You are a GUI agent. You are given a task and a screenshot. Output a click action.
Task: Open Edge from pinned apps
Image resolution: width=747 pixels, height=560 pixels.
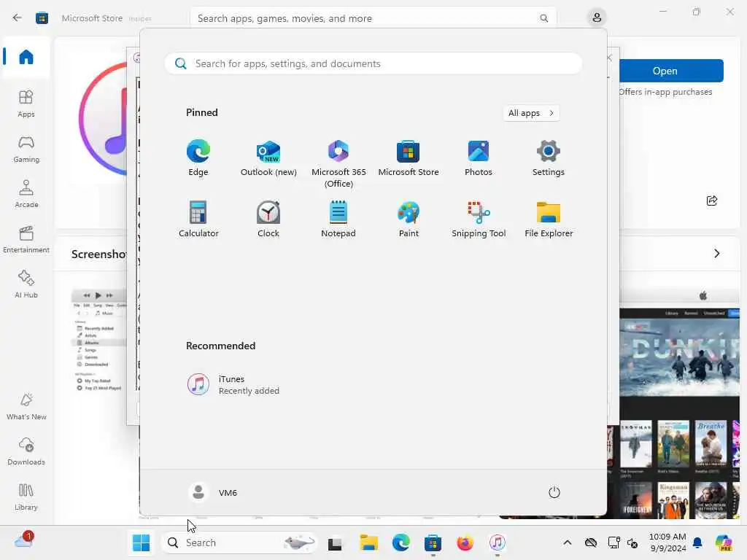[198, 158]
